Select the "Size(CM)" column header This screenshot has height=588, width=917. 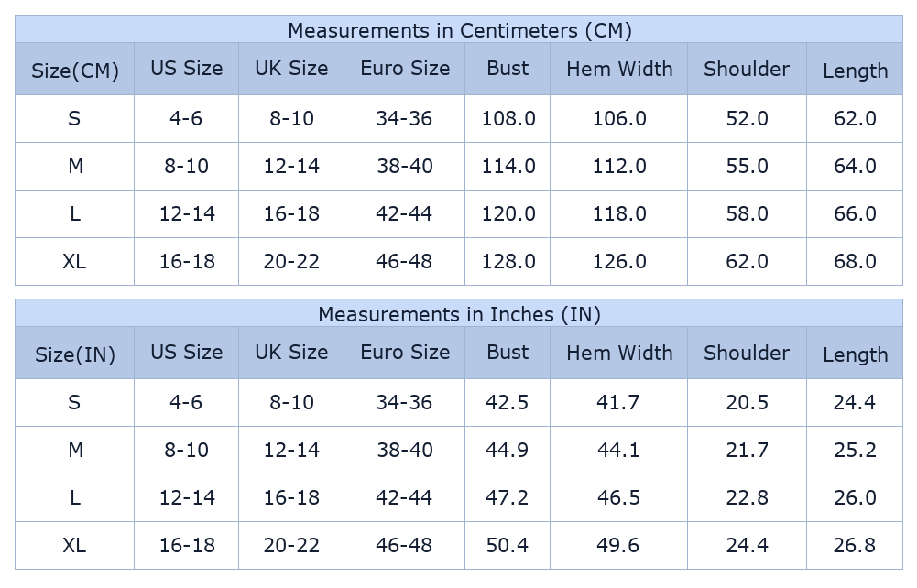pos(75,71)
